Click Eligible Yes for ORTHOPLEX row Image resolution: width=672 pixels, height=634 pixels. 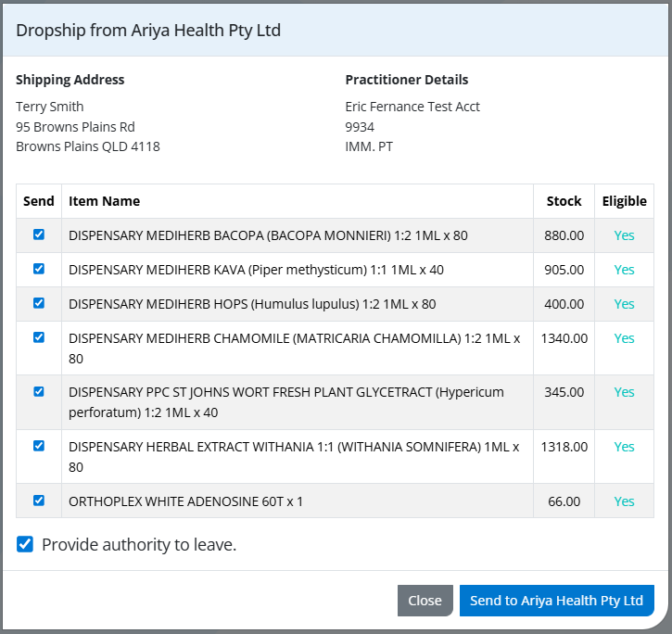click(x=624, y=501)
